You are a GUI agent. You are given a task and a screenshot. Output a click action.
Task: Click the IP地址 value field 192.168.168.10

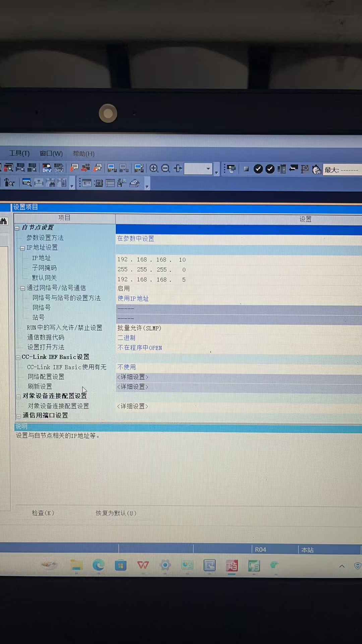[152, 260]
